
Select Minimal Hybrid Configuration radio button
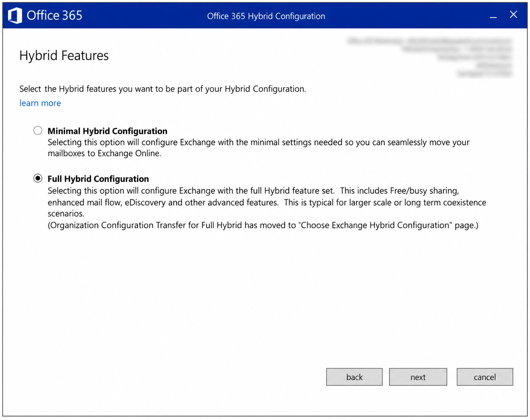(x=38, y=130)
